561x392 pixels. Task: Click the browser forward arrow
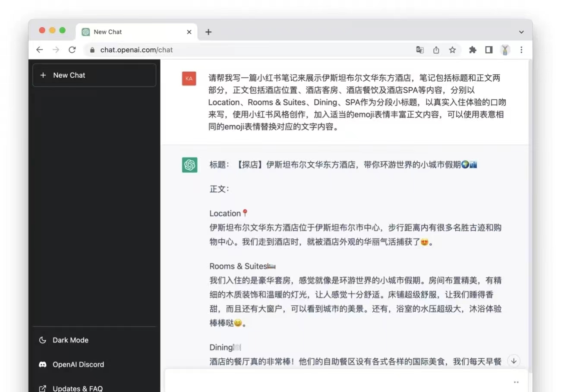point(56,50)
